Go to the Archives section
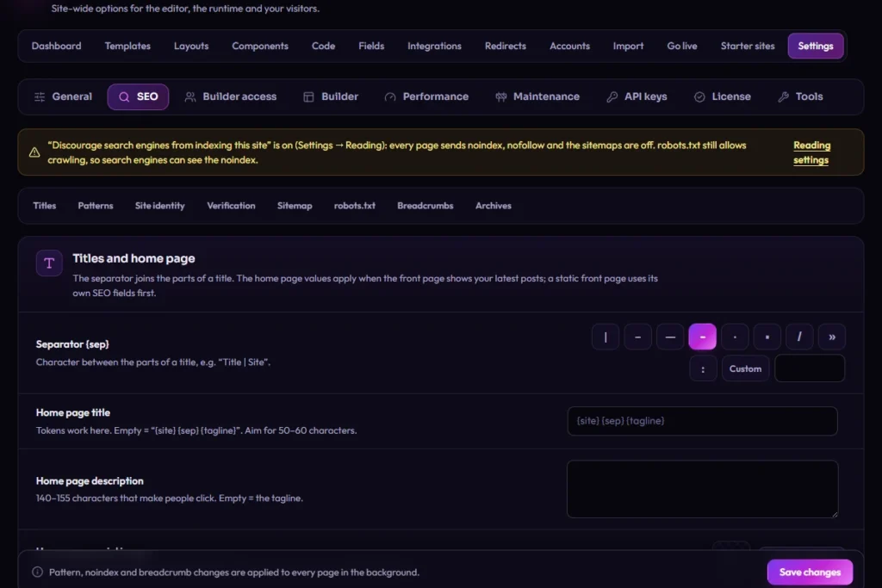Image resolution: width=882 pixels, height=588 pixels. coord(494,206)
